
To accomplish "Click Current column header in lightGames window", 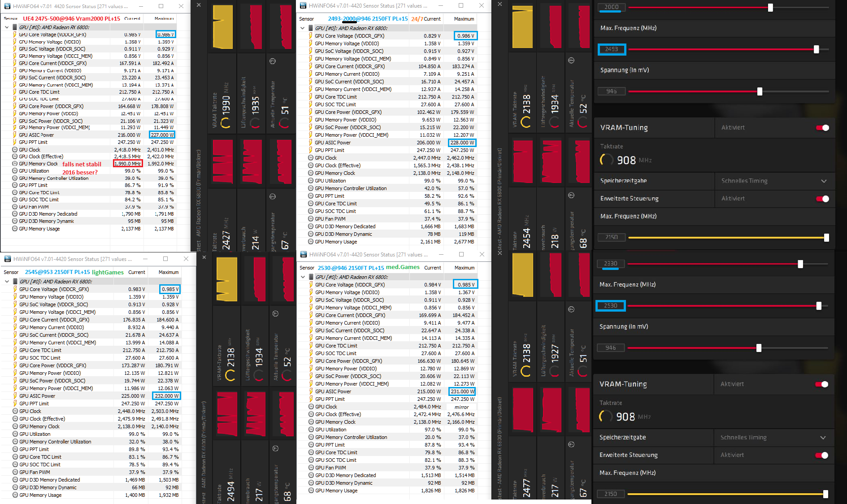I will 137,272.
